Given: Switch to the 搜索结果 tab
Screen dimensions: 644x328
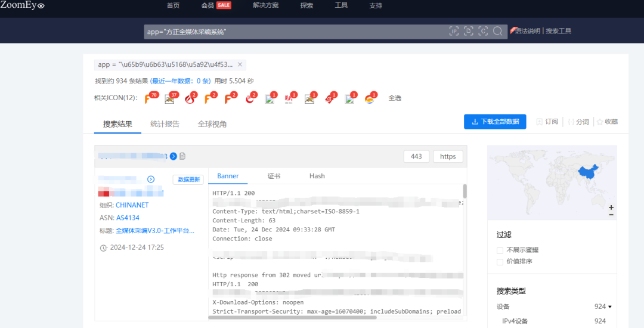Looking at the screenshot, I should coord(117,124).
